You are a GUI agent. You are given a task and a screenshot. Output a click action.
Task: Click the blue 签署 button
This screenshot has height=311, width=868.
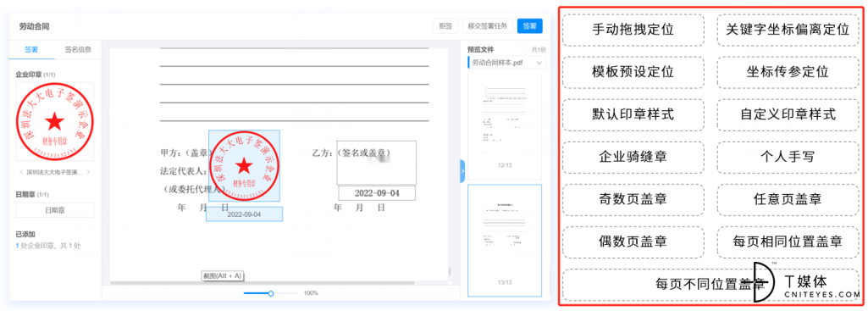(x=530, y=26)
